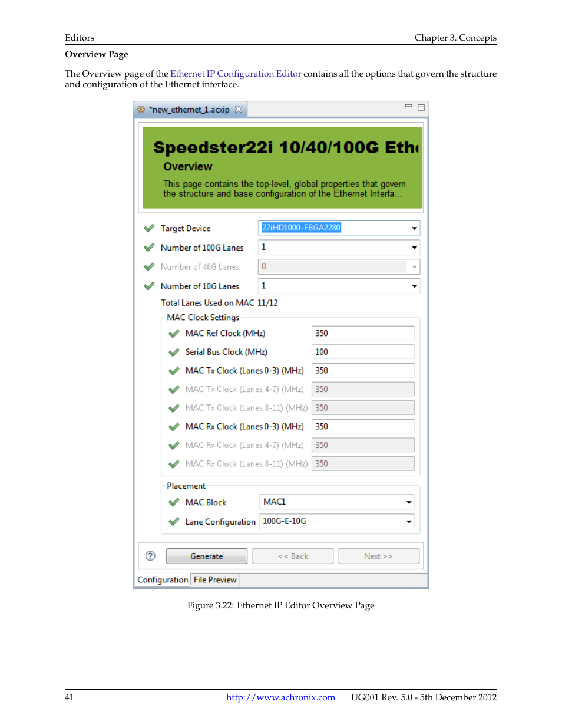Minimize the editor panel view

tap(408, 106)
